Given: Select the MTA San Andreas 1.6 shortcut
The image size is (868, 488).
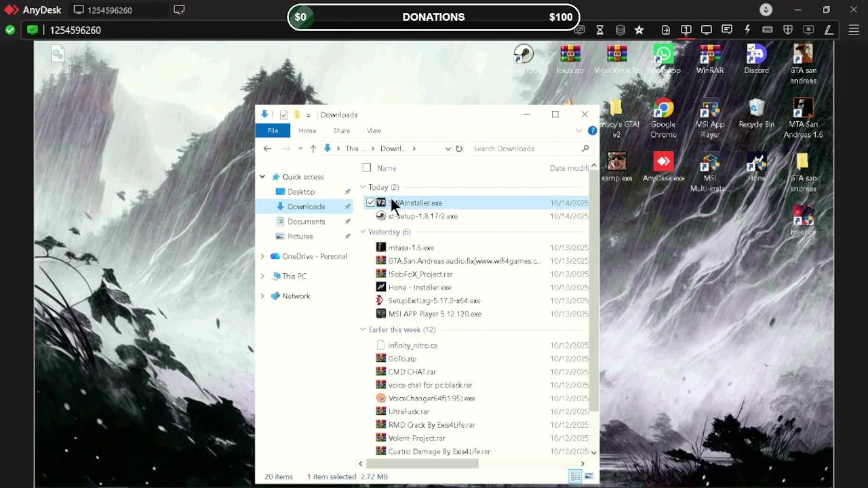Looking at the screenshot, I should (803, 119).
